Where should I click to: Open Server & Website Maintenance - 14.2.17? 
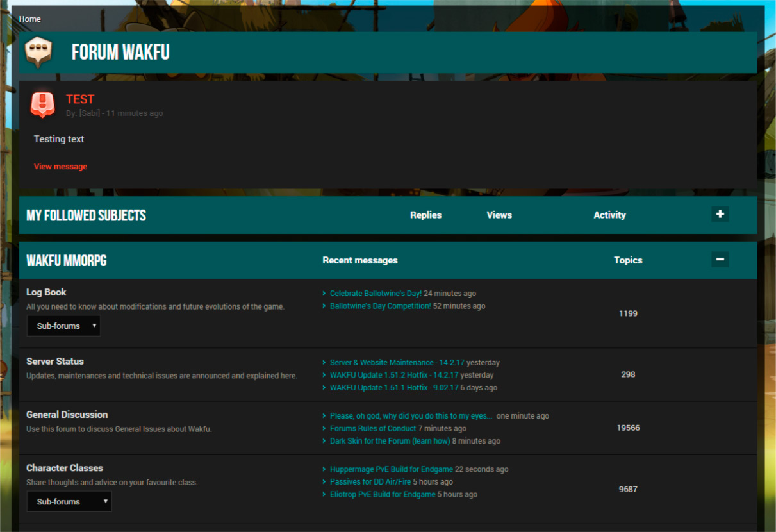(x=397, y=363)
